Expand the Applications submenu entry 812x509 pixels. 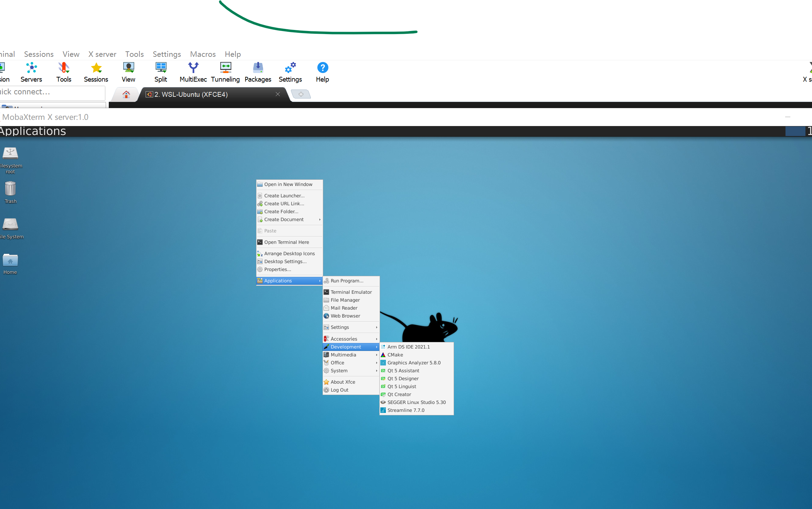click(x=289, y=281)
